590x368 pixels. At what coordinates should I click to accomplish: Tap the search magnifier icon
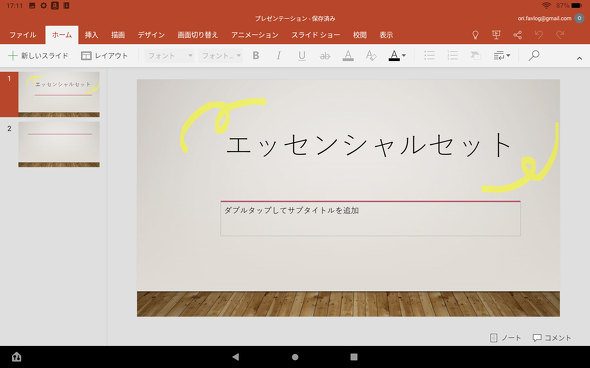534,56
